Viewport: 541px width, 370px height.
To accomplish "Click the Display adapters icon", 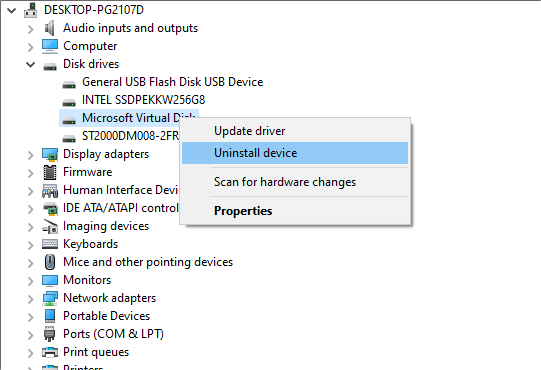I will click(50, 154).
